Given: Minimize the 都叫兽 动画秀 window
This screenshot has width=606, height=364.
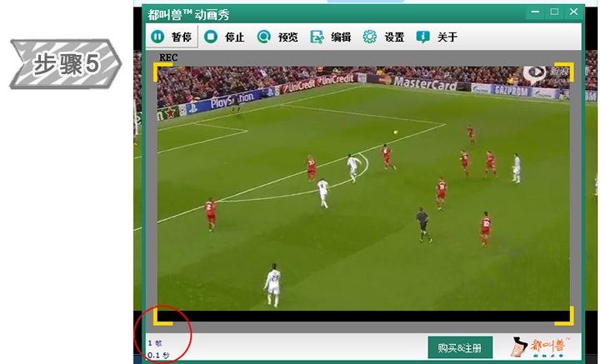Looking at the screenshot, I should 535,12.
